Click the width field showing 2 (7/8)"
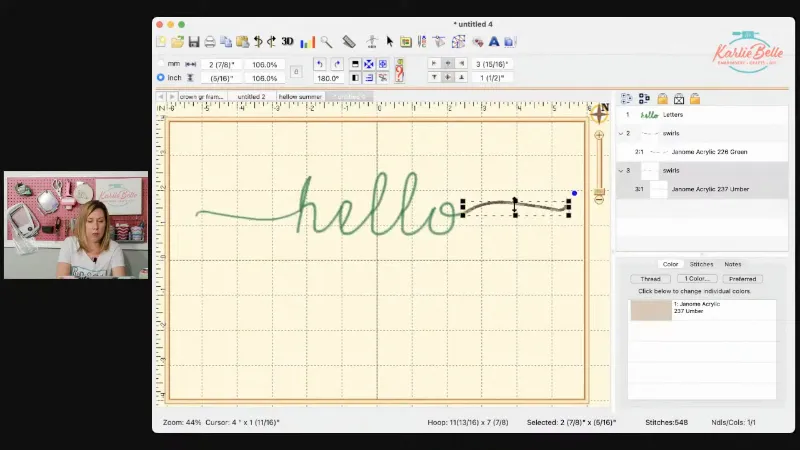 [x=222, y=65]
